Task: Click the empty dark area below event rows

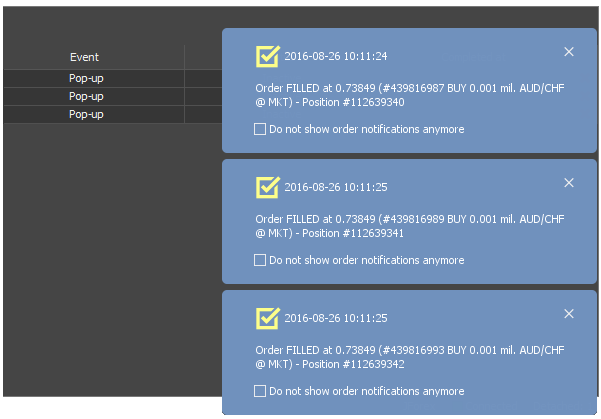Action: [x=113, y=260]
